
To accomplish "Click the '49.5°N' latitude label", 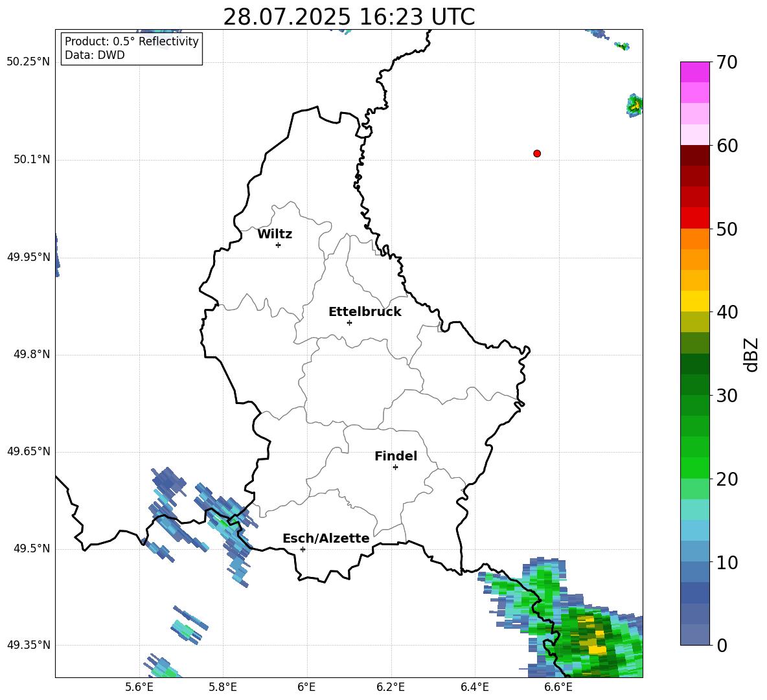I will point(32,548).
